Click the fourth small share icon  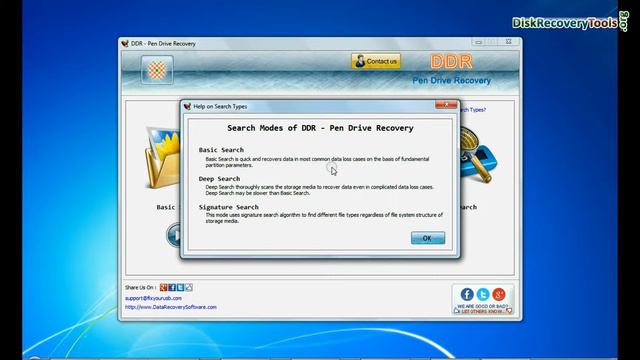pos(189,287)
